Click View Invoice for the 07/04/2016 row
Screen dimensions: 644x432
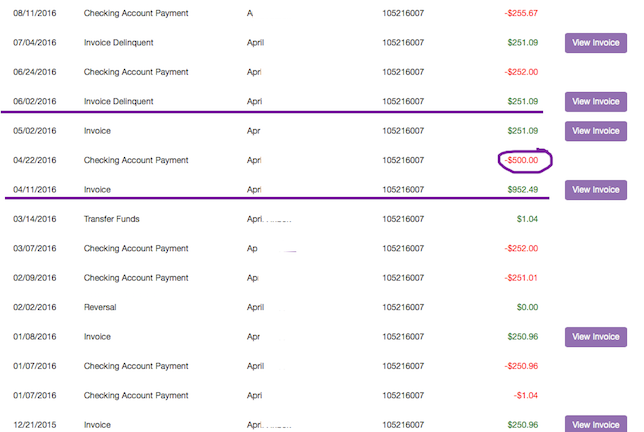(x=595, y=43)
